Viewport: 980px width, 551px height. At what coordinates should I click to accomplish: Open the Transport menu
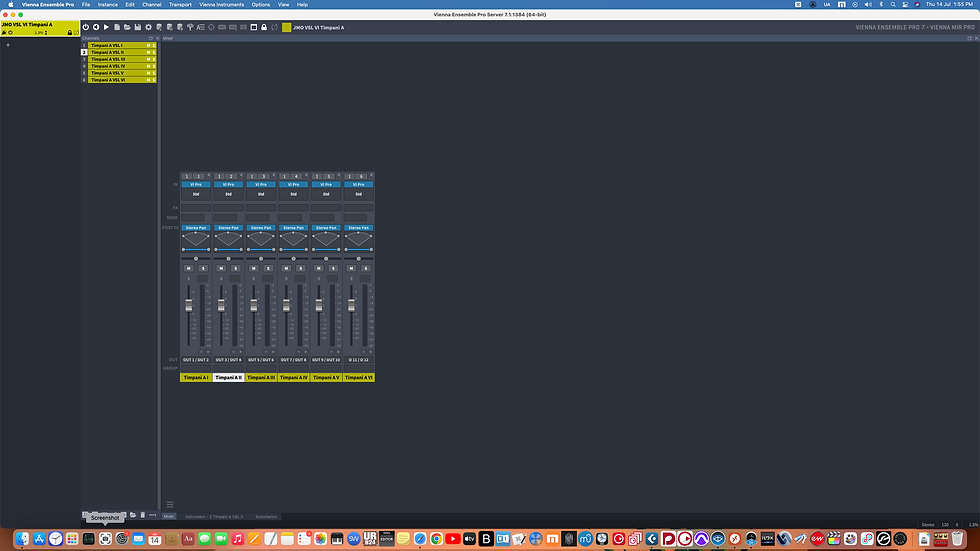tap(180, 4)
